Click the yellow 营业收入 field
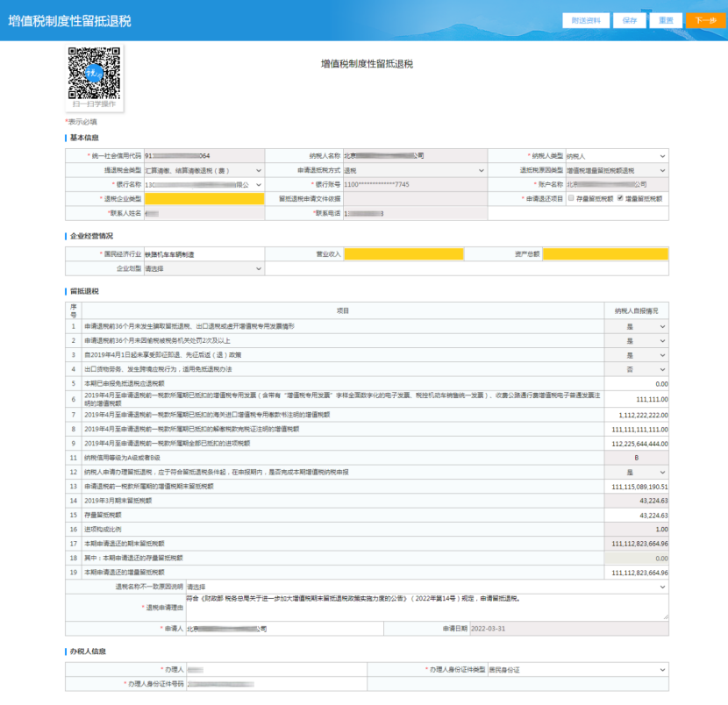Screen dimensions: 728x705 tap(403, 254)
